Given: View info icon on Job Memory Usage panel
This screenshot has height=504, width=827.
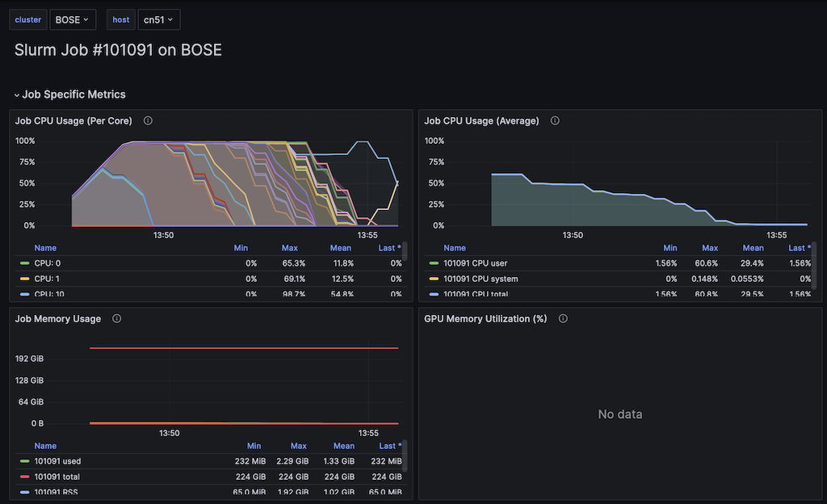Looking at the screenshot, I should click(116, 318).
